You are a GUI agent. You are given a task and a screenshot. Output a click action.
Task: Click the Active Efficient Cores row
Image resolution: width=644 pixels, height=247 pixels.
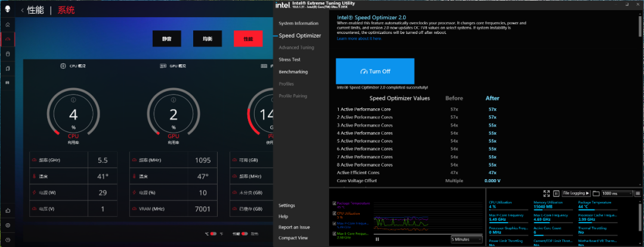[x=418, y=173]
